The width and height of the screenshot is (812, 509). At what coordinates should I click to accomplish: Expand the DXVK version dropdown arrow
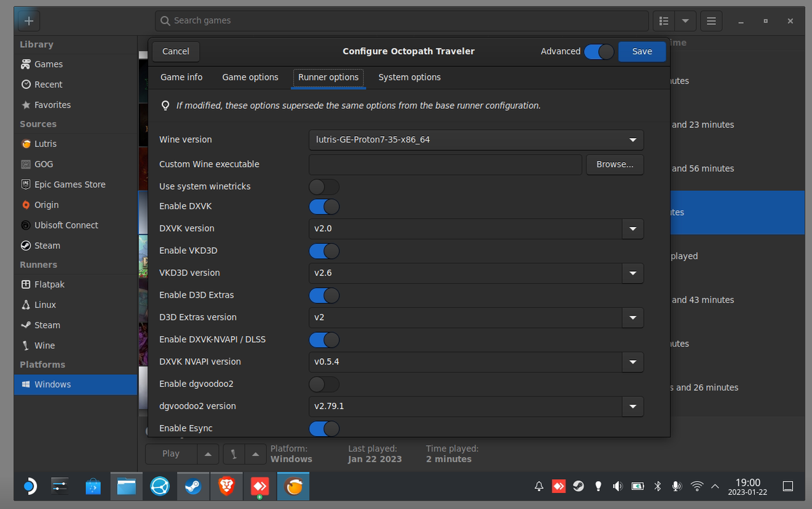point(632,229)
